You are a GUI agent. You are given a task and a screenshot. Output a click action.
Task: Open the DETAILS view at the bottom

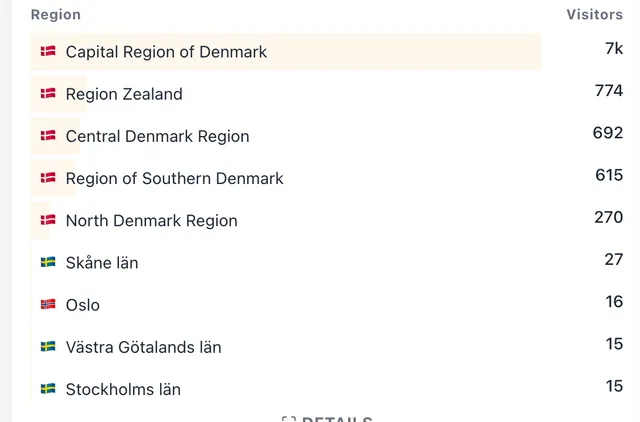[x=328, y=418]
